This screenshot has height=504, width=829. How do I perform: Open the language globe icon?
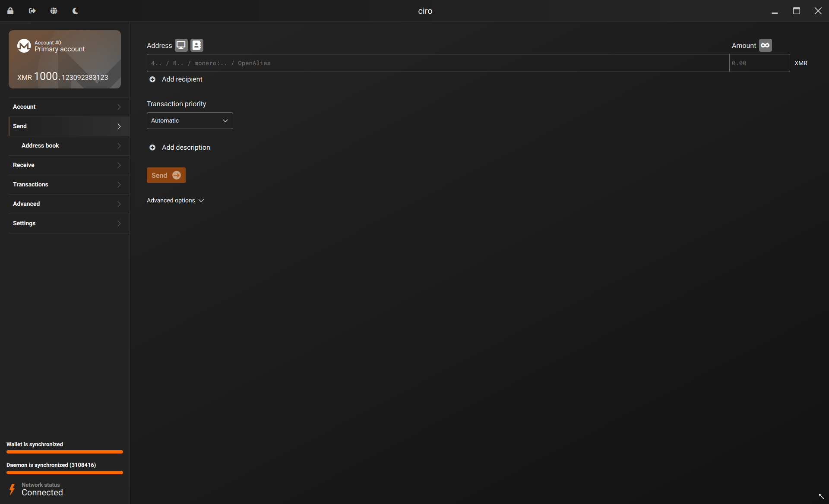tap(54, 11)
